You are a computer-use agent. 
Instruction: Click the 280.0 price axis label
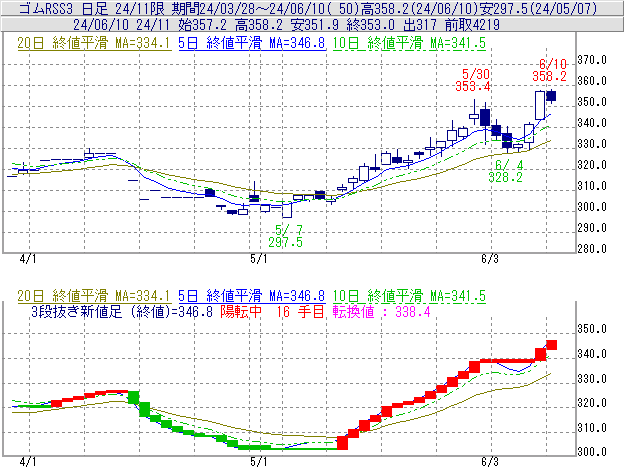click(x=592, y=249)
